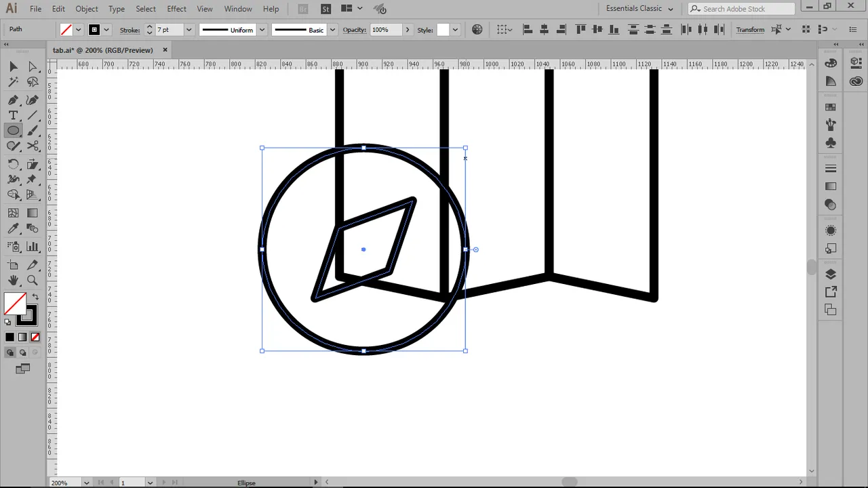Open the stroke weight dropdown

click(189, 30)
